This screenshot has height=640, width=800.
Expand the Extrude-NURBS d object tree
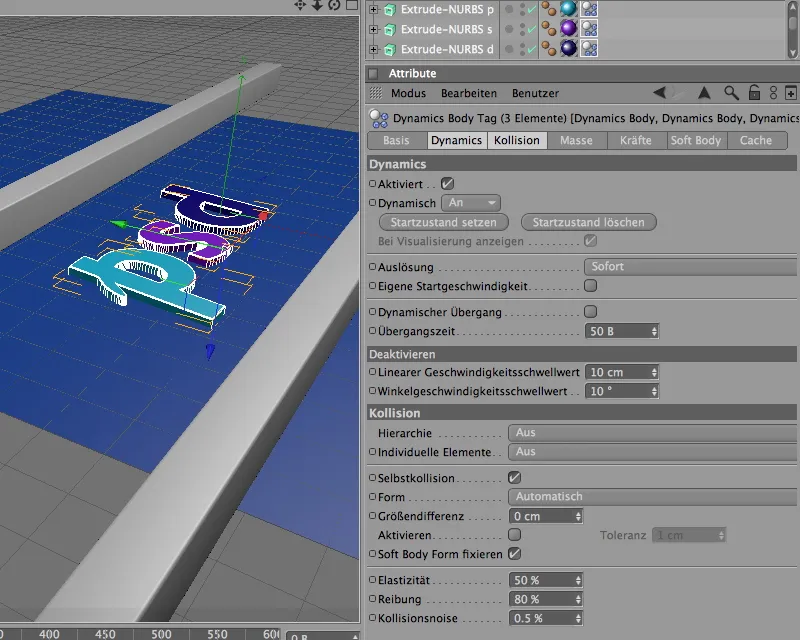pyautogui.click(x=374, y=49)
